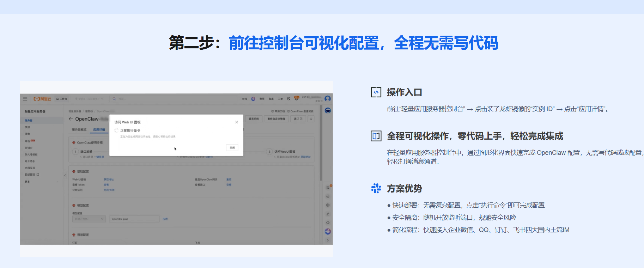Expand the right rail with bottom chevron
The width and height of the screenshot is (644, 268).
[328, 240]
